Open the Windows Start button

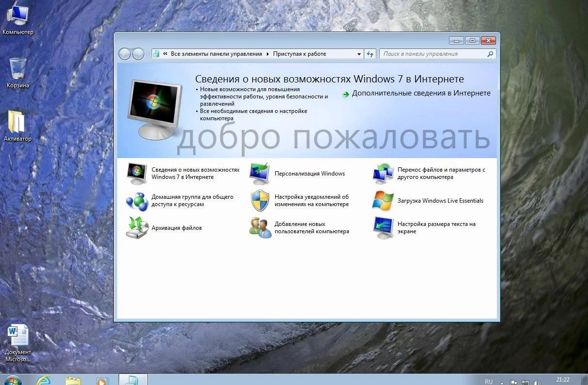point(13,380)
